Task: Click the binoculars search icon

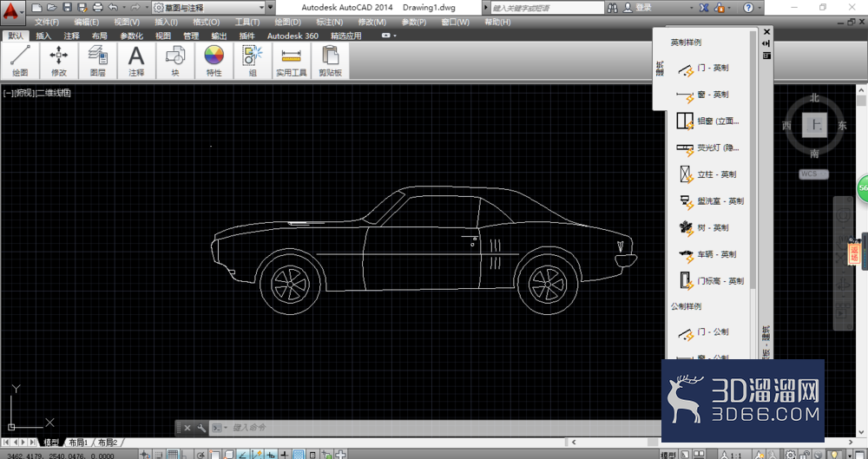Action: click(x=613, y=8)
